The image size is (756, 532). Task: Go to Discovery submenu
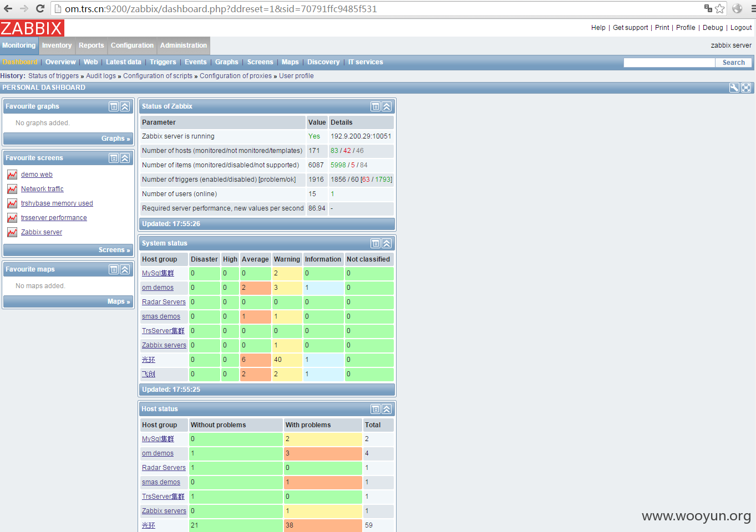[323, 62]
